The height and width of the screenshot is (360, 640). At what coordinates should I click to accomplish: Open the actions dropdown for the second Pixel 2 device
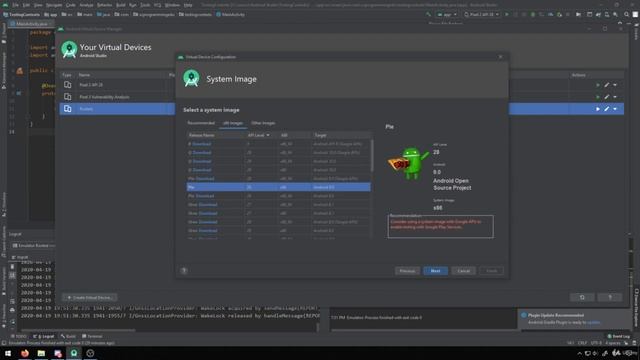(x=615, y=97)
